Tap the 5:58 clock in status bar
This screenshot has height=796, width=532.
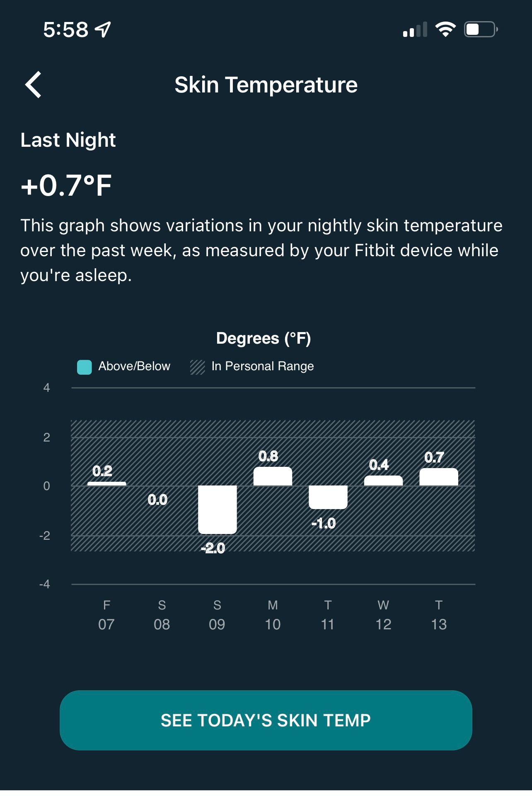pyautogui.click(x=66, y=30)
